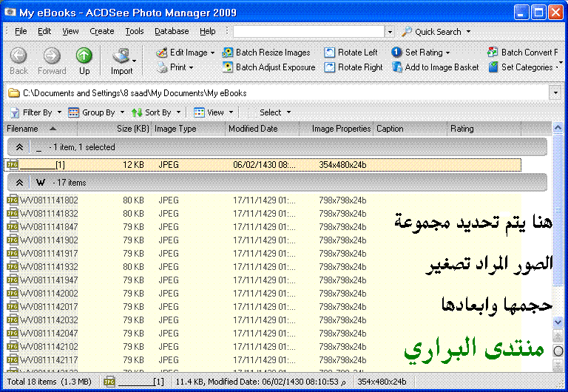Click the folder icon in the path bar
Image resolution: width=568 pixels, height=392 pixels.
click(x=14, y=93)
